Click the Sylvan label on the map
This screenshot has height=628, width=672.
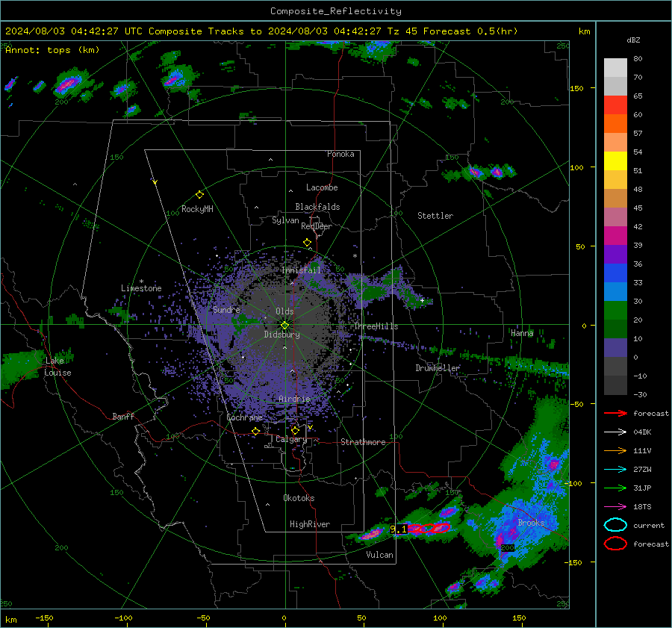285,220
